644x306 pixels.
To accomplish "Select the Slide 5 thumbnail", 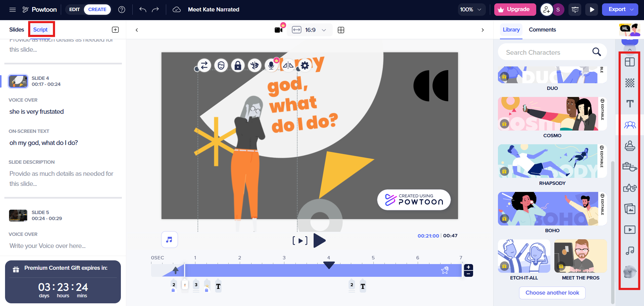I will coord(18,215).
